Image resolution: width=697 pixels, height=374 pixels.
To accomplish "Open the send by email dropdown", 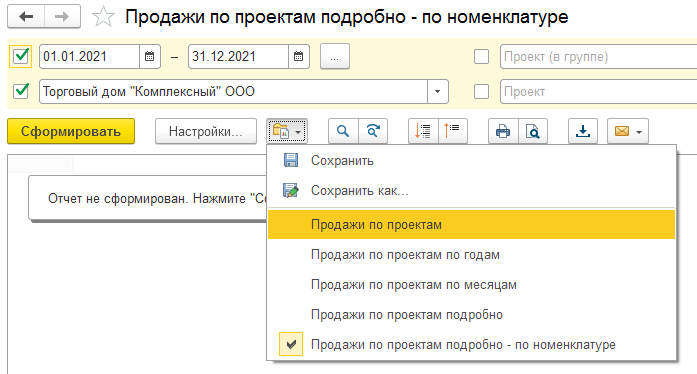I will click(628, 131).
